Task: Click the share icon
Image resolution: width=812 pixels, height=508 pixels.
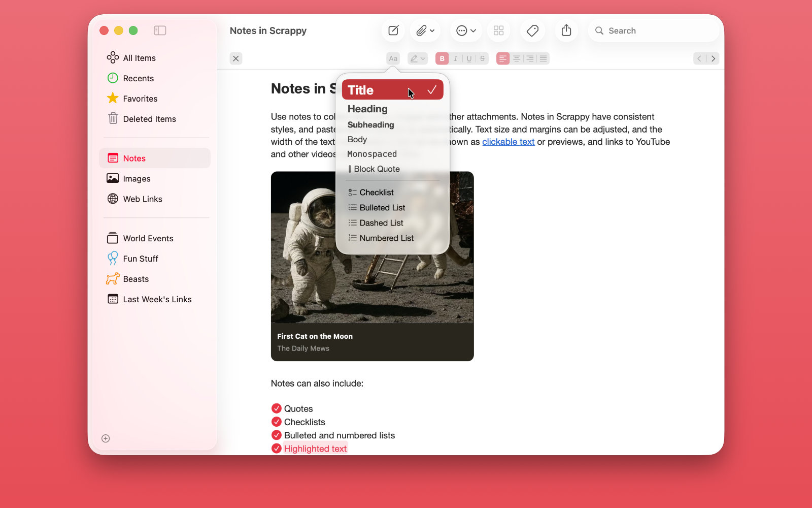Action: point(566,30)
